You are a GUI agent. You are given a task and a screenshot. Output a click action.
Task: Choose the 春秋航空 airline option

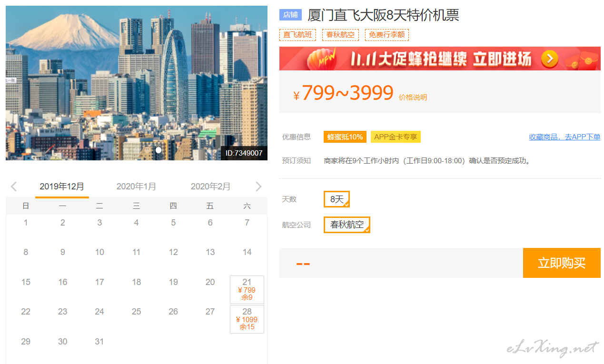coord(347,225)
